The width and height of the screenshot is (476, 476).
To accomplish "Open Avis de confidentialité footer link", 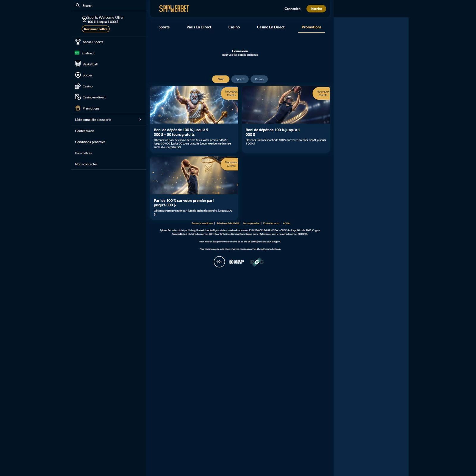I will (x=228, y=223).
